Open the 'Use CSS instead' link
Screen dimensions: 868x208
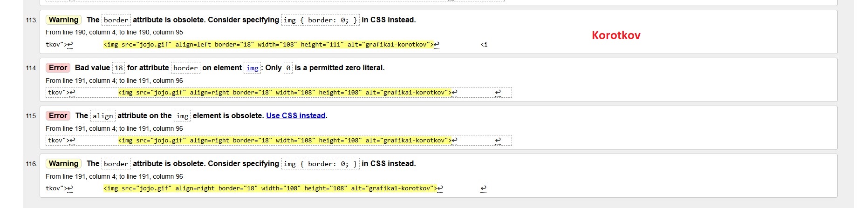click(x=295, y=115)
